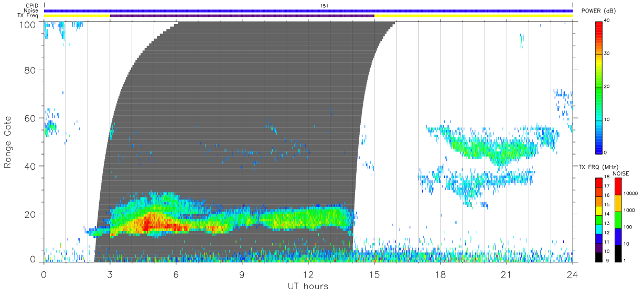Click the "20" tick on the Range Gate axis

pyautogui.click(x=30, y=214)
